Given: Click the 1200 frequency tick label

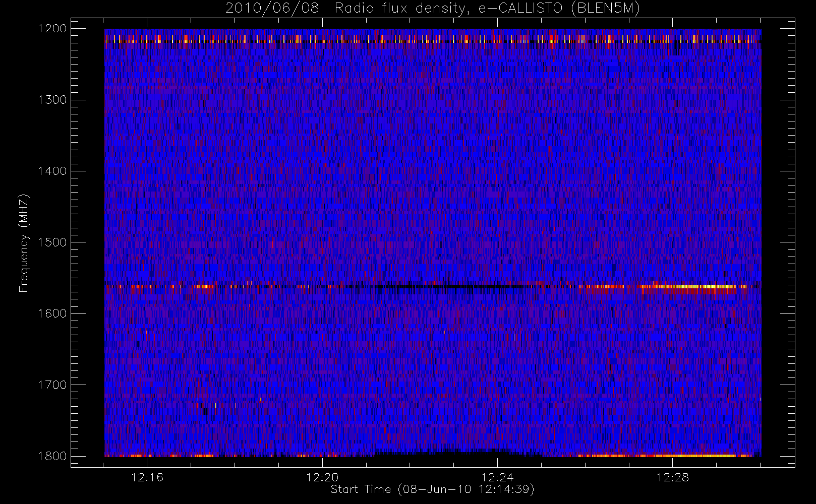Looking at the screenshot, I should 53,28.
